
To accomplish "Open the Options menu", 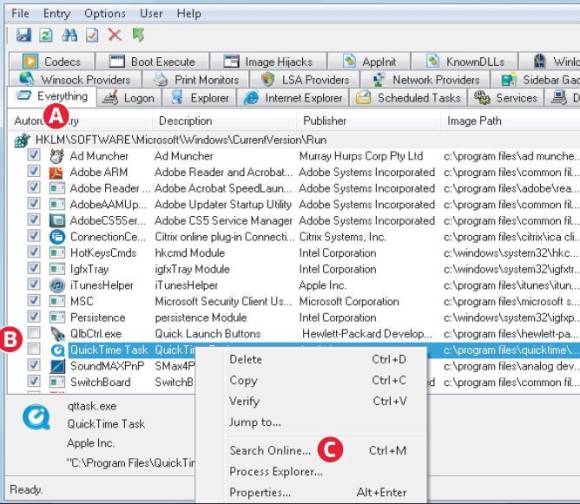I will pos(105,13).
